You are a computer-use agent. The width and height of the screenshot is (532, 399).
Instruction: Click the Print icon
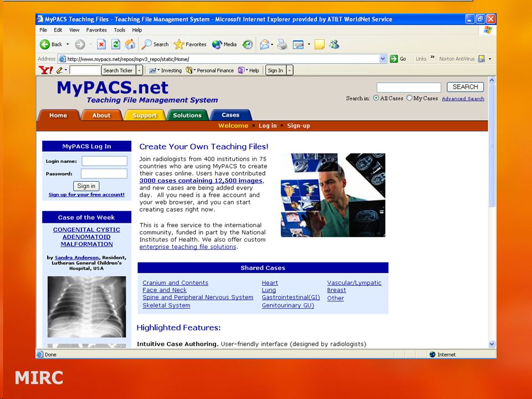pyautogui.click(x=282, y=44)
